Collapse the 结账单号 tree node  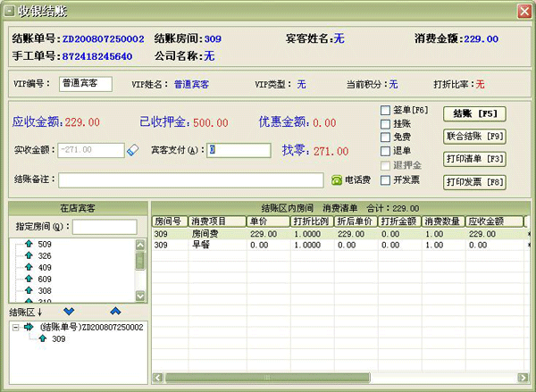pyautogui.click(x=16, y=327)
